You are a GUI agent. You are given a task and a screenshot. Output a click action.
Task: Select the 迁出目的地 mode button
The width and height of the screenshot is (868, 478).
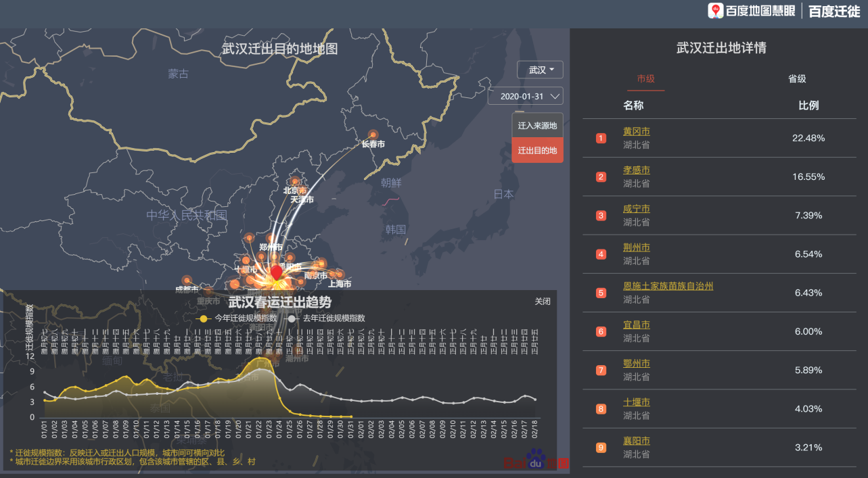(x=537, y=150)
